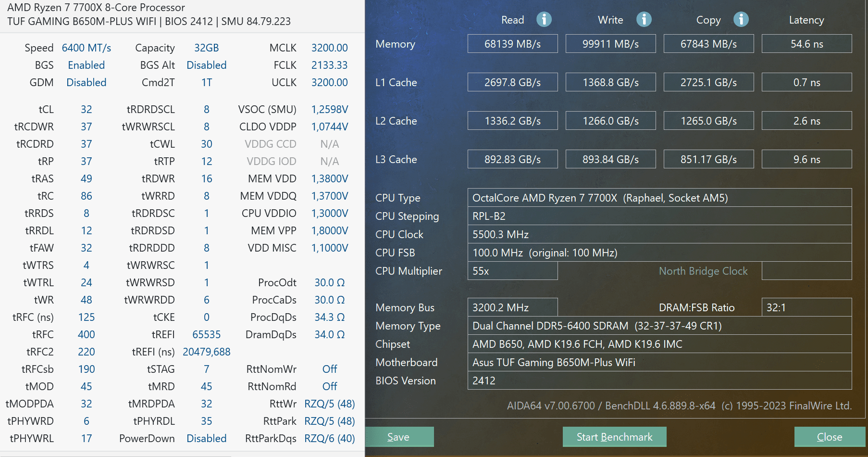868x457 pixels.
Task: Click ProcOdt value 30.0 Ω
Action: [x=330, y=282]
